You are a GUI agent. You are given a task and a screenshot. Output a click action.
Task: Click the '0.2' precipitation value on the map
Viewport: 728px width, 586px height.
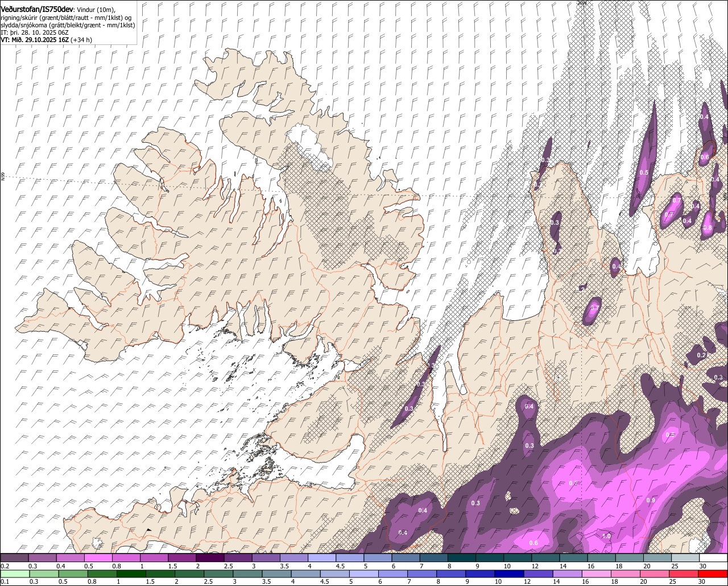(x=701, y=355)
